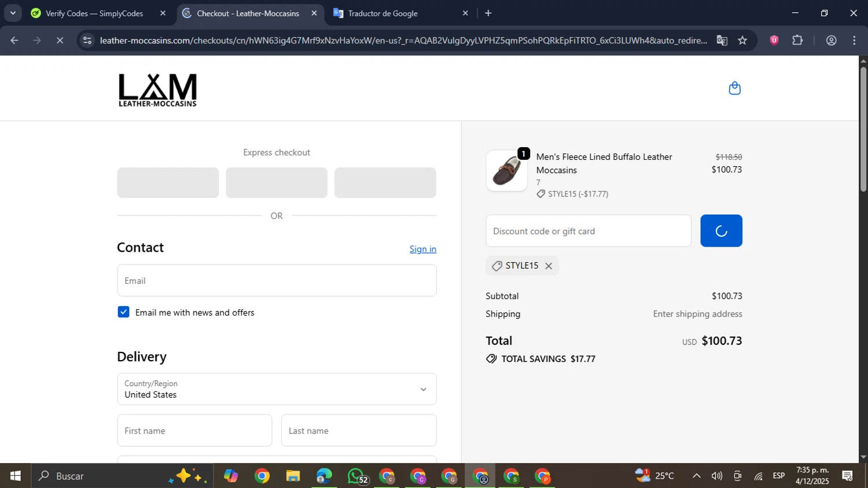
Task: Expand the Country/Region dropdown
Action: [x=277, y=389]
